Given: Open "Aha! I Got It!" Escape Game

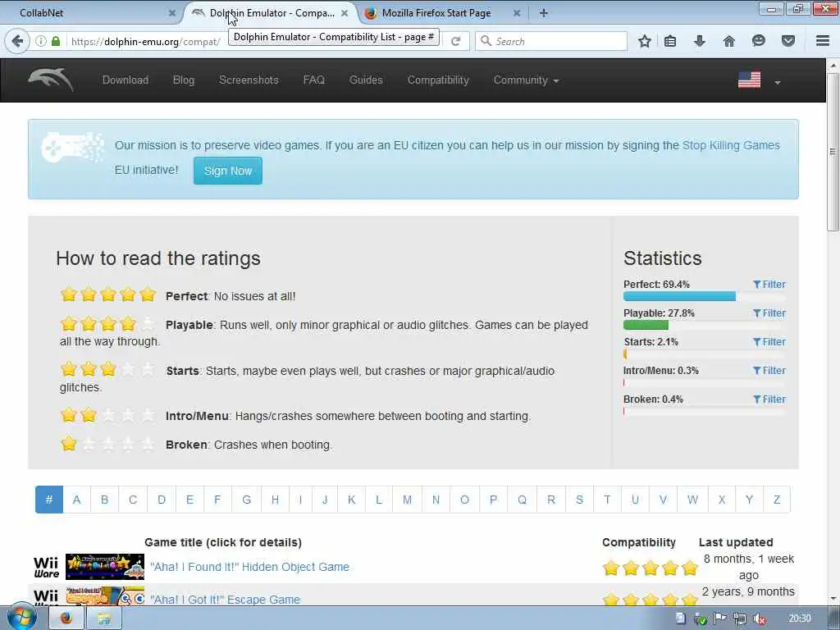Looking at the screenshot, I should [x=225, y=600].
